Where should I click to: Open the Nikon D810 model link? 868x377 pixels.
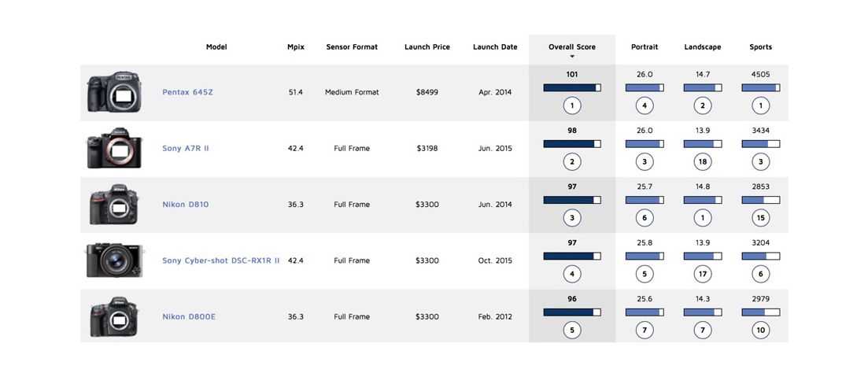pyautogui.click(x=185, y=205)
